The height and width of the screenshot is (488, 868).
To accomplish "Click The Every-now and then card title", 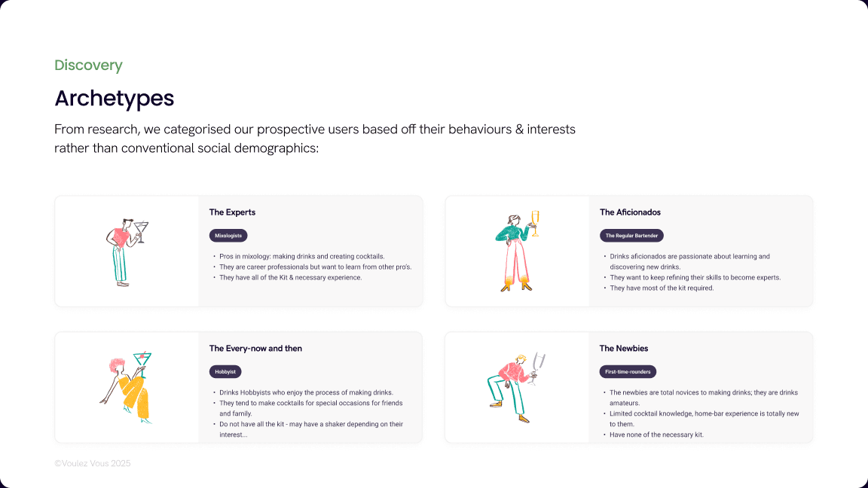I will (x=255, y=349).
